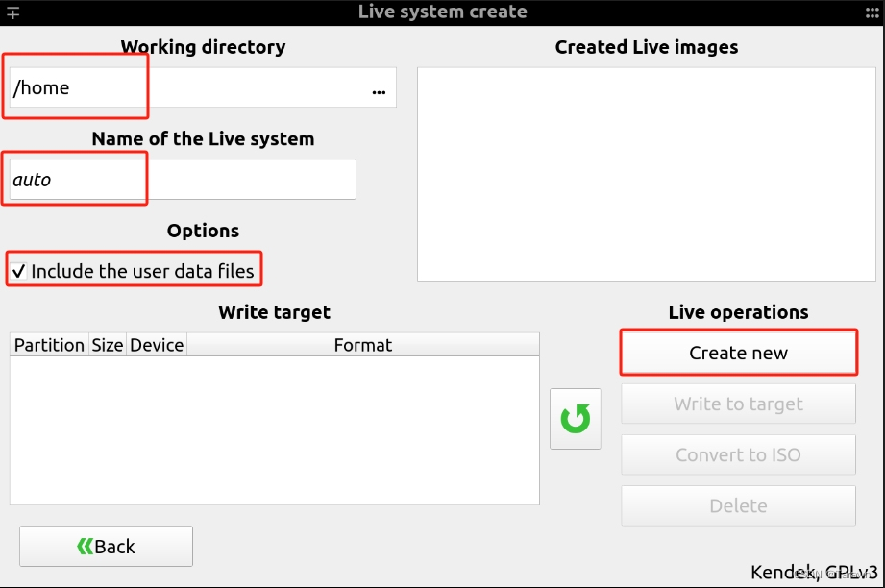Go Back to the previous screen
This screenshot has height=588, width=885.
(106, 546)
